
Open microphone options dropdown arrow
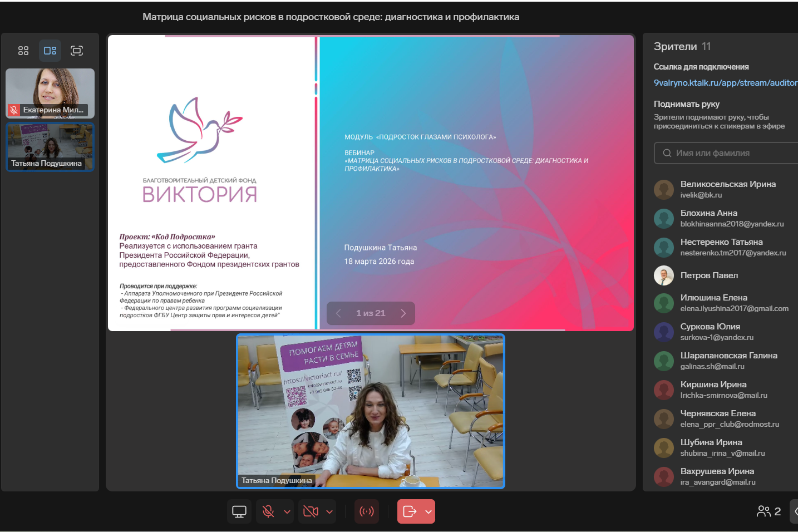(287, 511)
